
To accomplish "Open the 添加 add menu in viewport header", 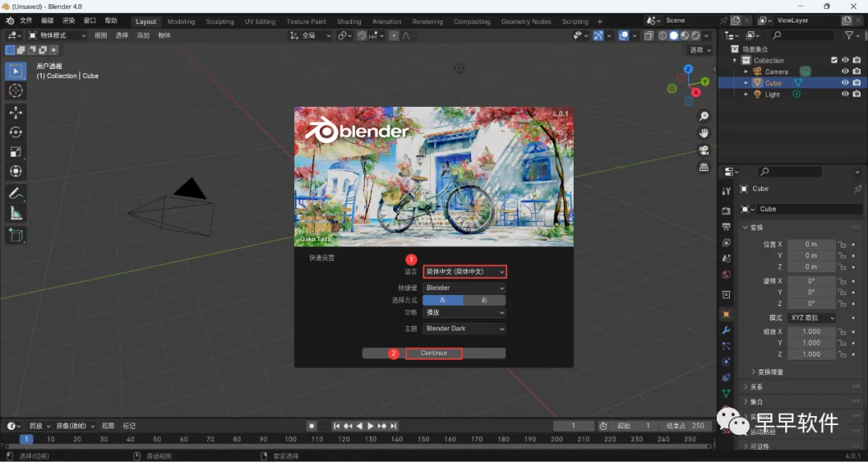I will point(143,35).
